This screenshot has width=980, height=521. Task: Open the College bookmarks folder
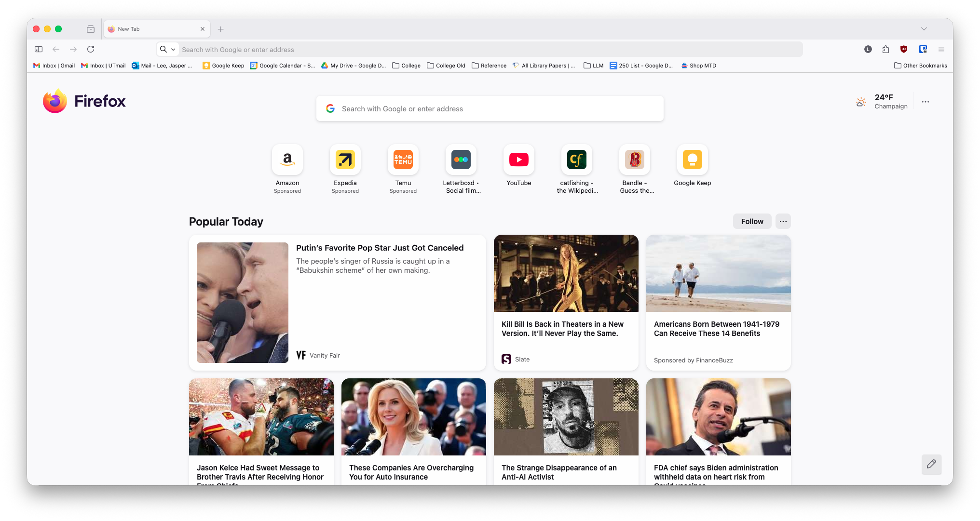click(x=406, y=66)
